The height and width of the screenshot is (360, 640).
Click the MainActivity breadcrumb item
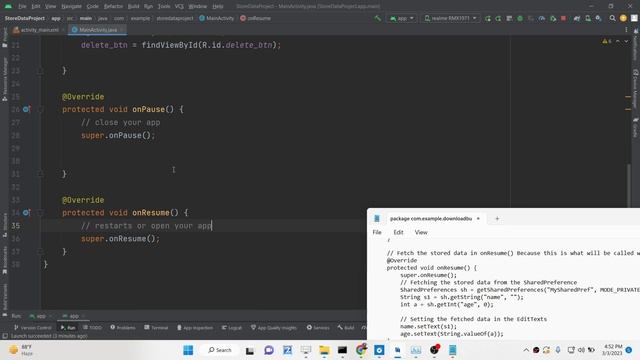click(x=217, y=18)
